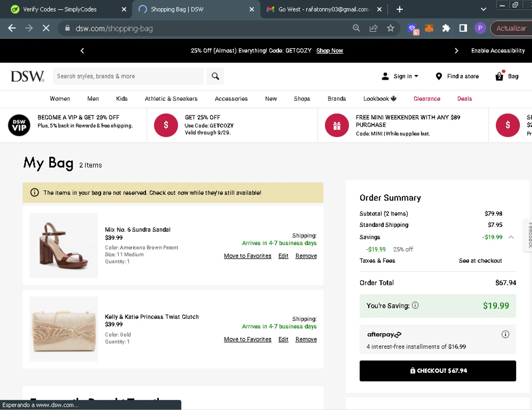Focus the Search styles, brands & more field
The width and height of the screenshot is (532, 410).
click(x=128, y=76)
